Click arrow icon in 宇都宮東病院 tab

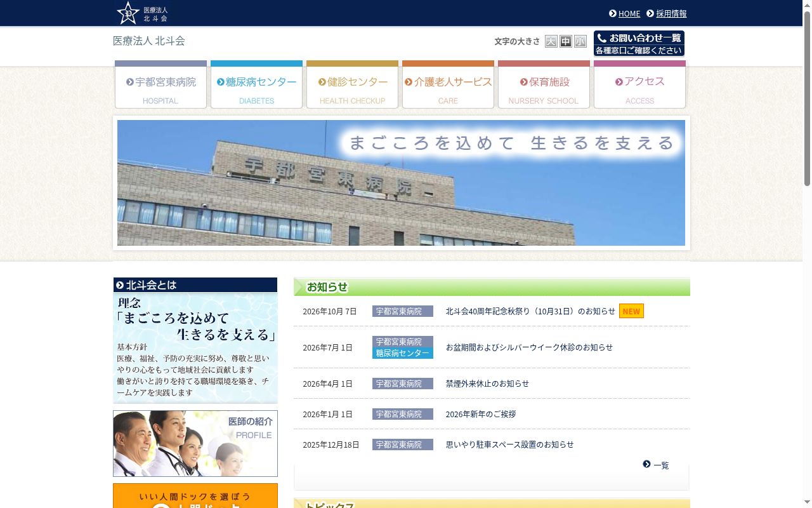(130, 82)
